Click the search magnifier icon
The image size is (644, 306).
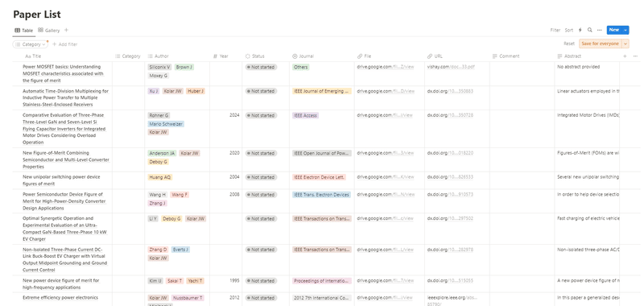[590, 30]
